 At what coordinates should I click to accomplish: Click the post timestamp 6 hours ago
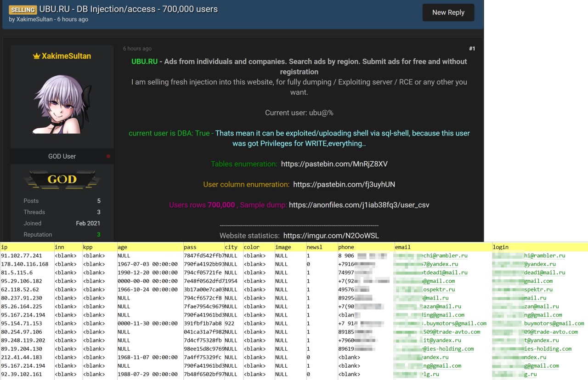[137, 49]
